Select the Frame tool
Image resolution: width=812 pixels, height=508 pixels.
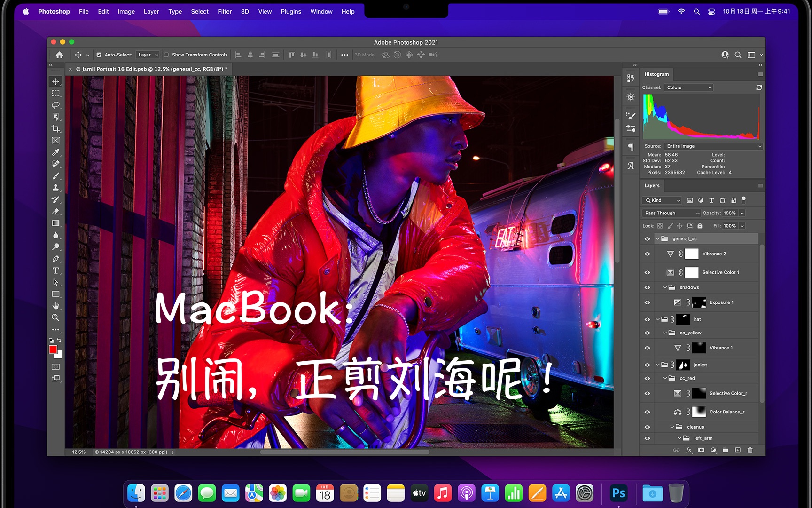coord(55,140)
